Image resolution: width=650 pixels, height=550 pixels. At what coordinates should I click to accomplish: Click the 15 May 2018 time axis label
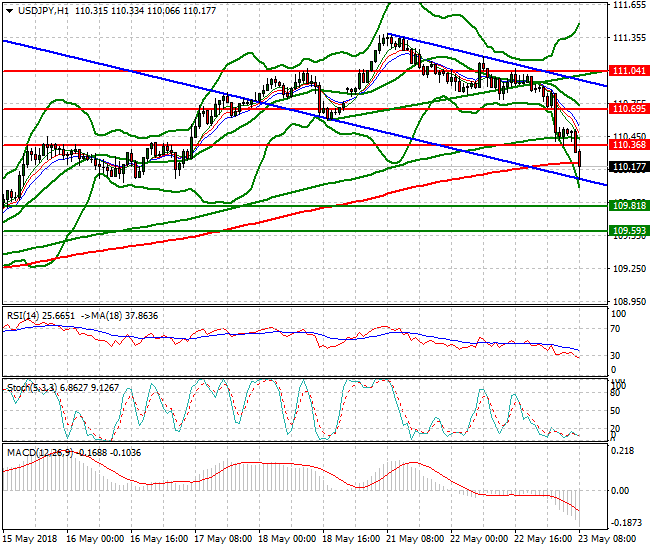30,539
